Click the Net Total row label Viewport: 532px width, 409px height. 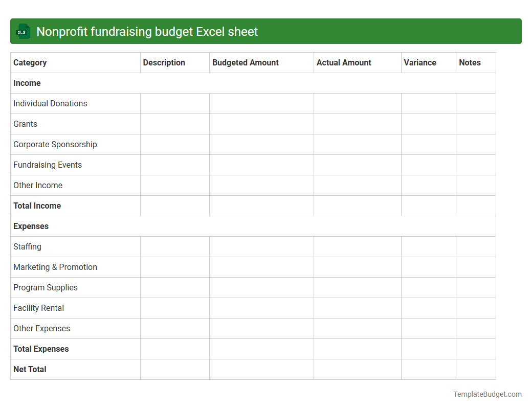click(x=29, y=369)
